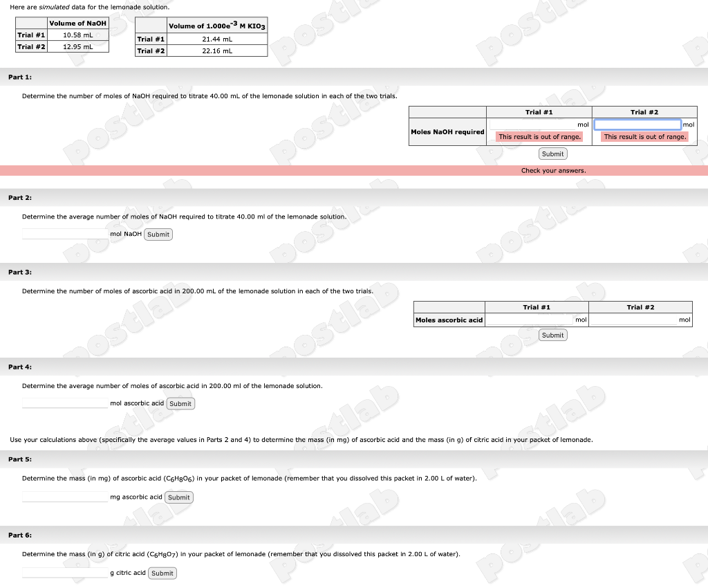The image size is (708, 588).
Task: Click the Trial #2 row label in the NaOH table
Action: pos(31,46)
